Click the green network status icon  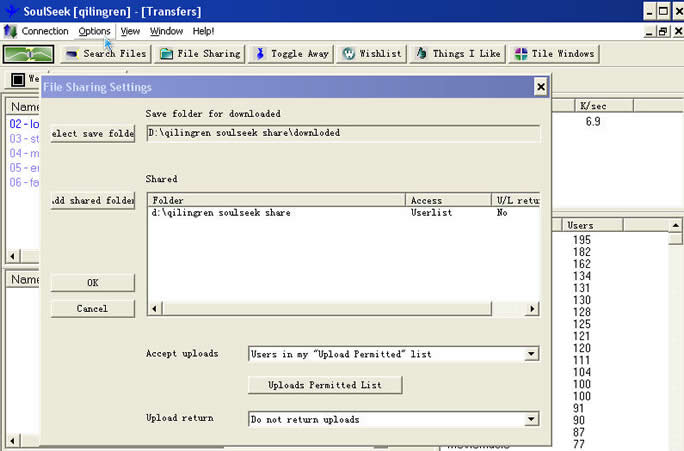tap(28, 54)
